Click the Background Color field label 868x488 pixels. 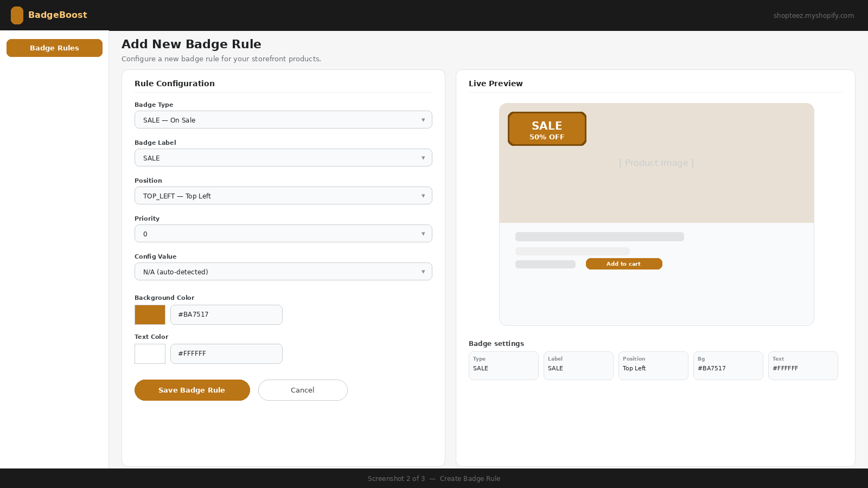(164, 298)
